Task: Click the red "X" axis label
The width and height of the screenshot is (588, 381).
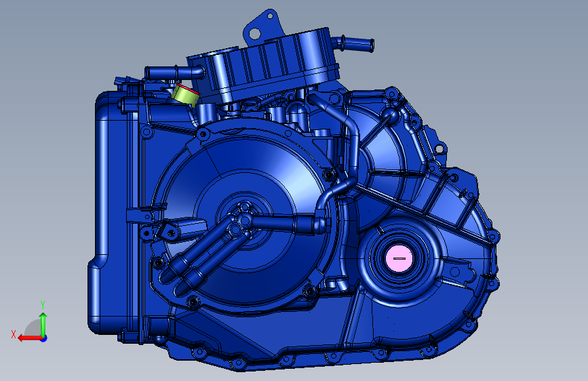Action: (14, 334)
